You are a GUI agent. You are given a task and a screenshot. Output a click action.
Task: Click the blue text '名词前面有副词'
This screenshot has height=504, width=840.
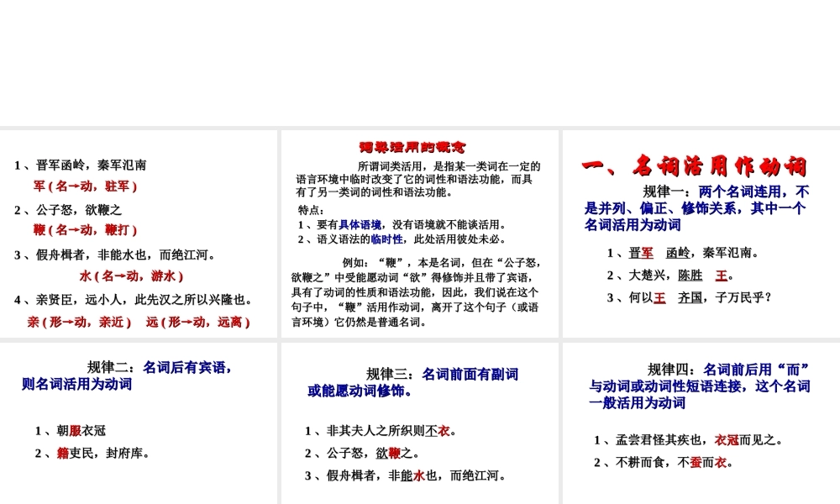(x=470, y=375)
